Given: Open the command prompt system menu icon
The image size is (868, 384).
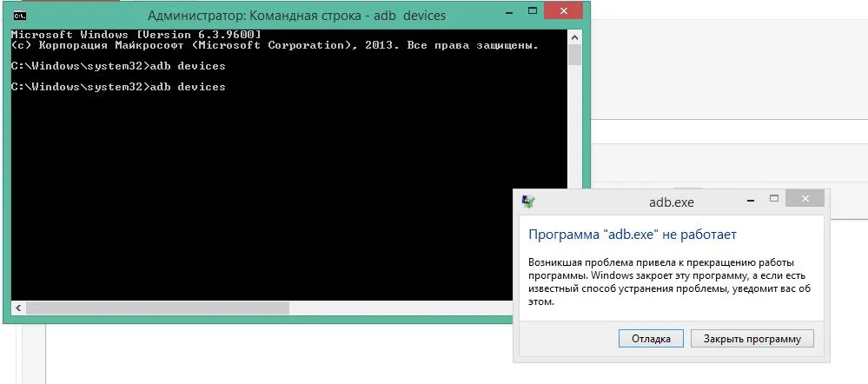Looking at the screenshot, I should pyautogui.click(x=19, y=16).
